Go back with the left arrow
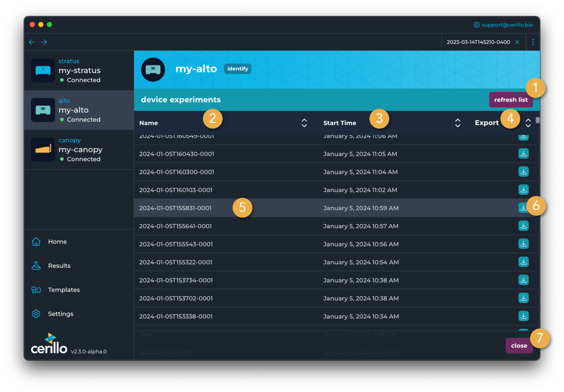564x392 pixels. (x=32, y=42)
